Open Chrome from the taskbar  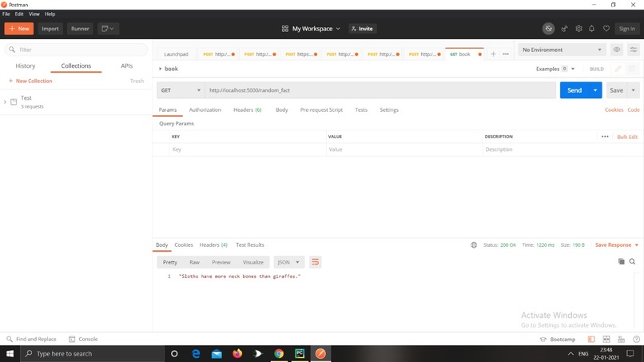point(279,354)
